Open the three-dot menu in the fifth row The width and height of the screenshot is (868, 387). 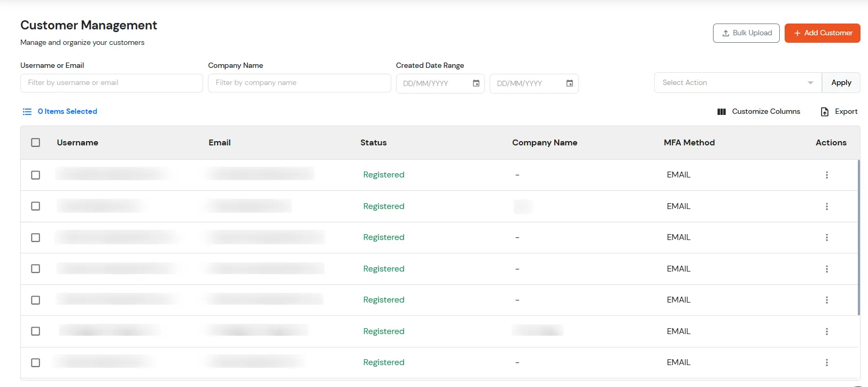coord(827,300)
